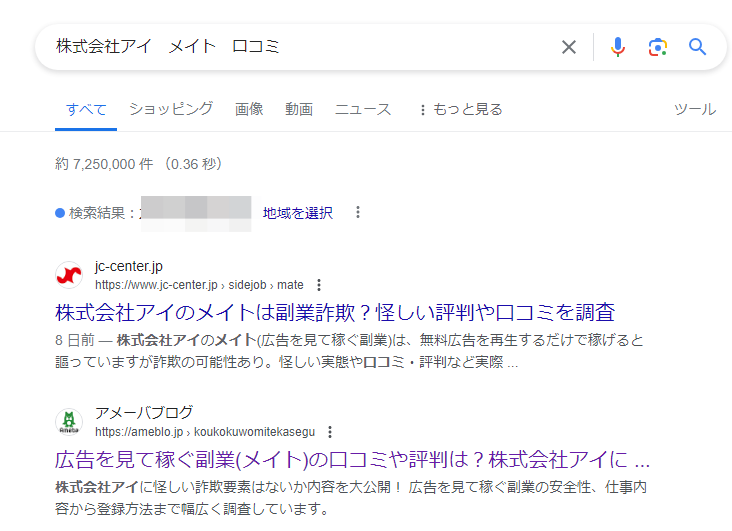
Task: Click the snippet beginning 8 日前 — 株式会社アイのメイト
Action: point(349,351)
